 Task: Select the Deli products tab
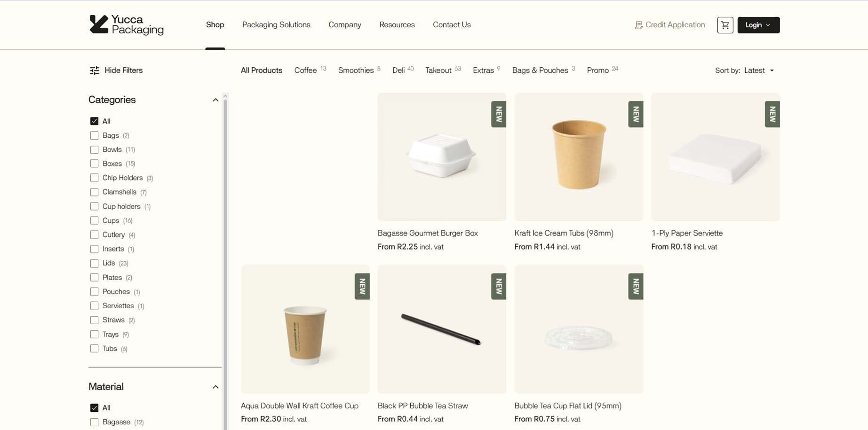[403, 70]
